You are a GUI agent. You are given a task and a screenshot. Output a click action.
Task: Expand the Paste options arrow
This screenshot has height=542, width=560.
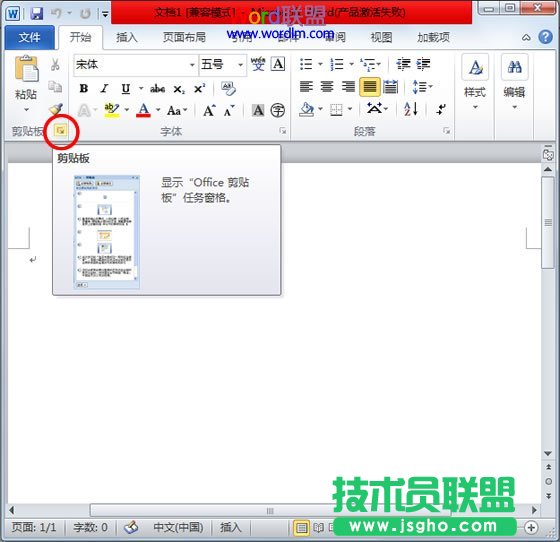26,109
